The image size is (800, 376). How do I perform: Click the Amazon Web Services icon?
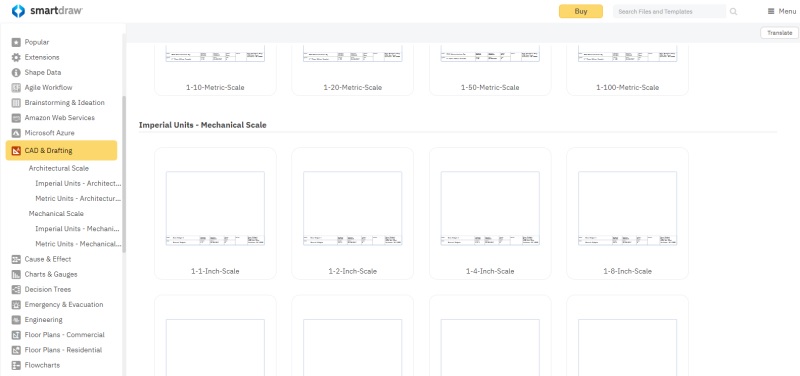[x=16, y=118]
